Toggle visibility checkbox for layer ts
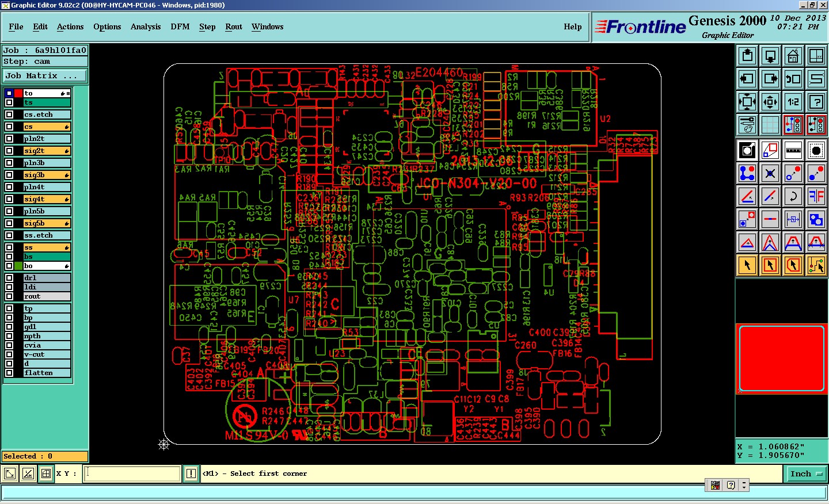 point(9,102)
